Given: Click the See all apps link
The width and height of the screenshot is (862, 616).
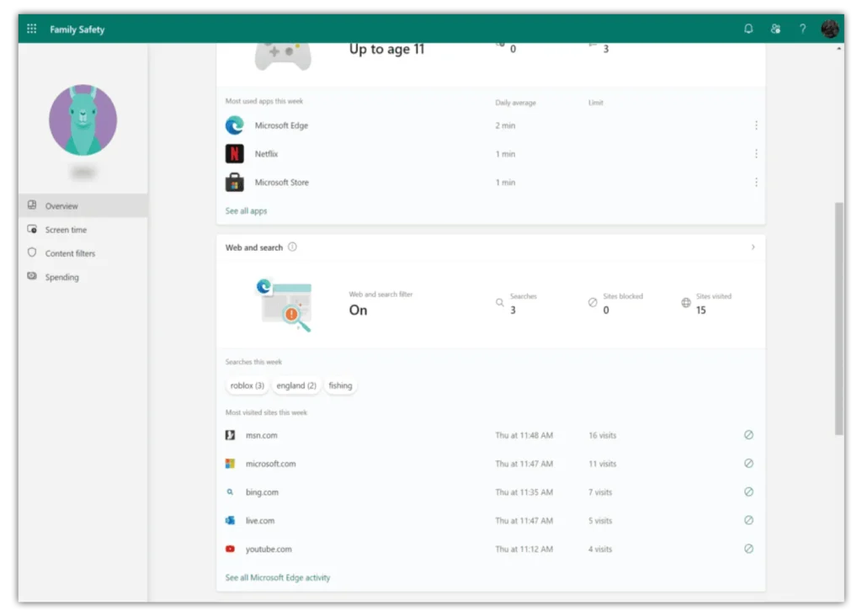Looking at the screenshot, I should [x=247, y=211].
